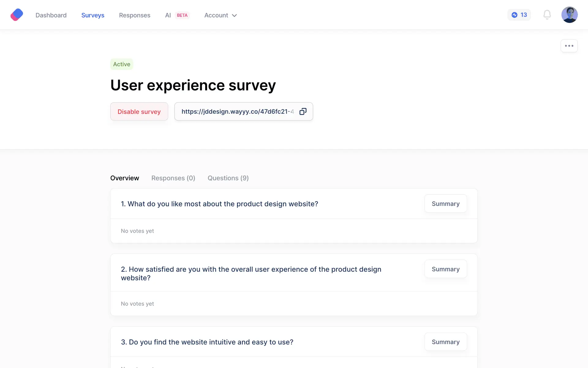Open the notifications bell
This screenshot has width=588, height=368.
point(547,15)
